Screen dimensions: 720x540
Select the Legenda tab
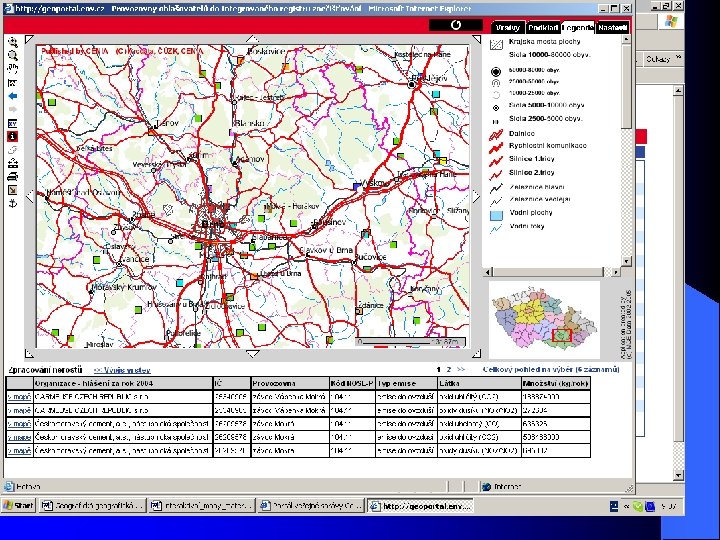click(x=578, y=28)
